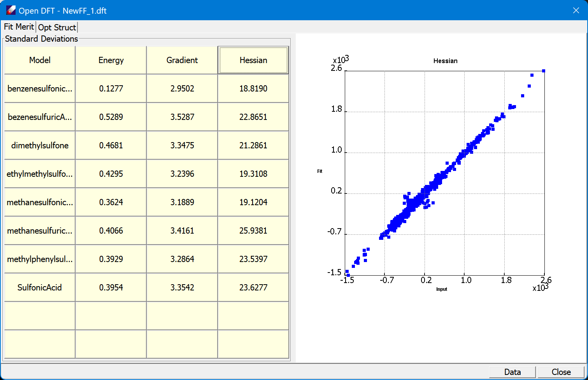Click the Data button
588x380 pixels.
[512, 372]
